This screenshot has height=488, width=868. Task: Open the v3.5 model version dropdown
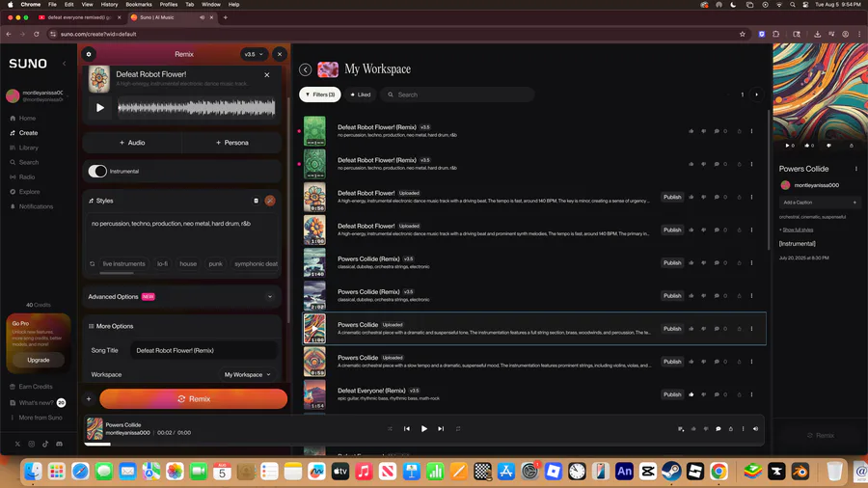pos(254,54)
